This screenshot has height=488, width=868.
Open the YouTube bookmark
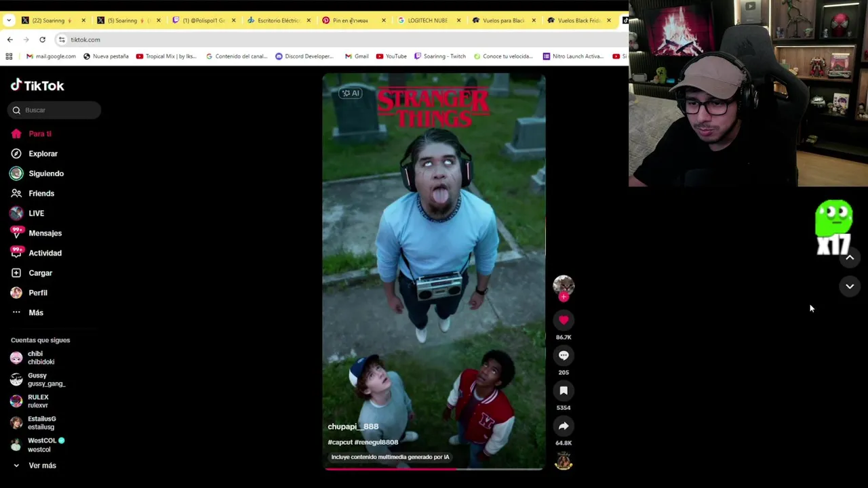tap(391, 56)
